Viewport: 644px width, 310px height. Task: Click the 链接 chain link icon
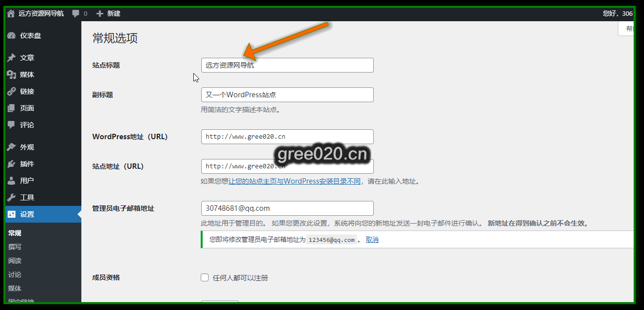tap(11, 91)
